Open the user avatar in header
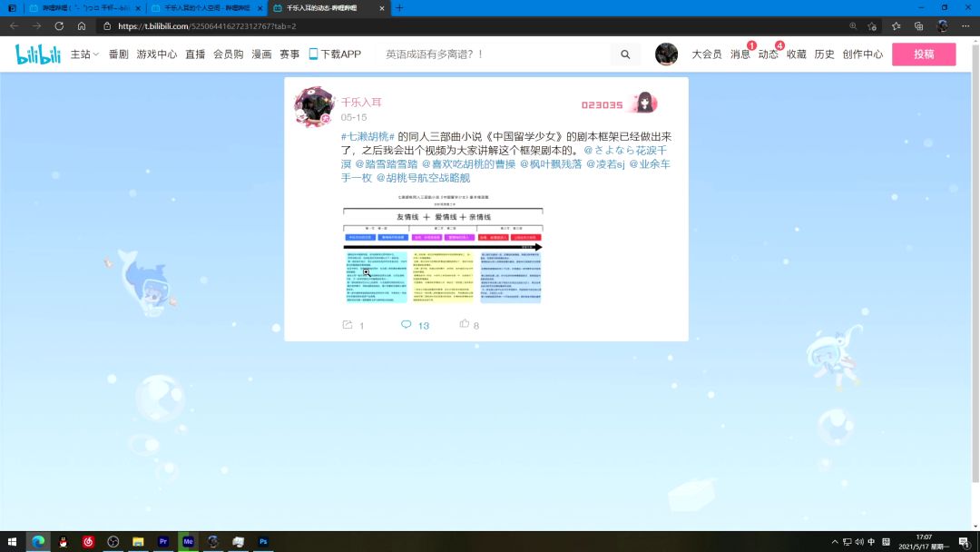 (666, 54)
